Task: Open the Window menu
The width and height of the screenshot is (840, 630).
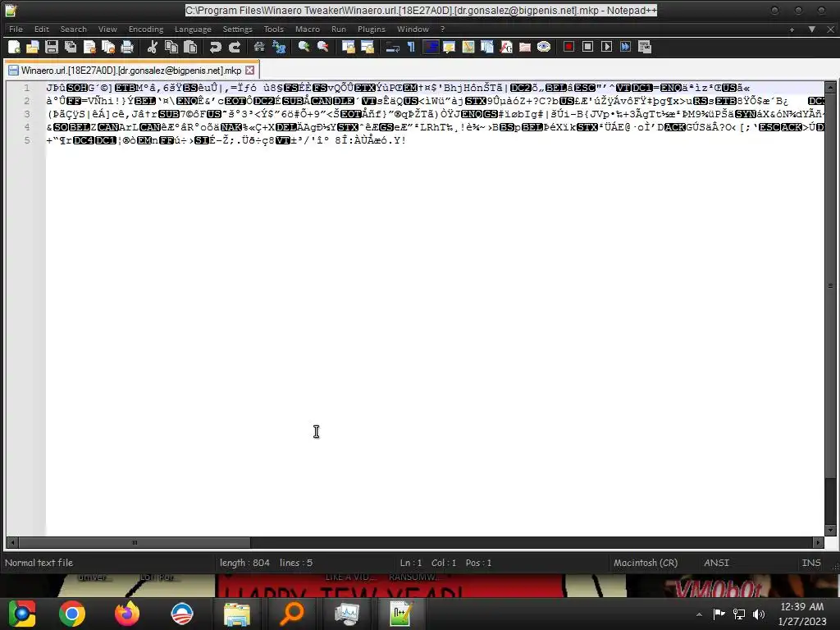Action: (413, 29)
